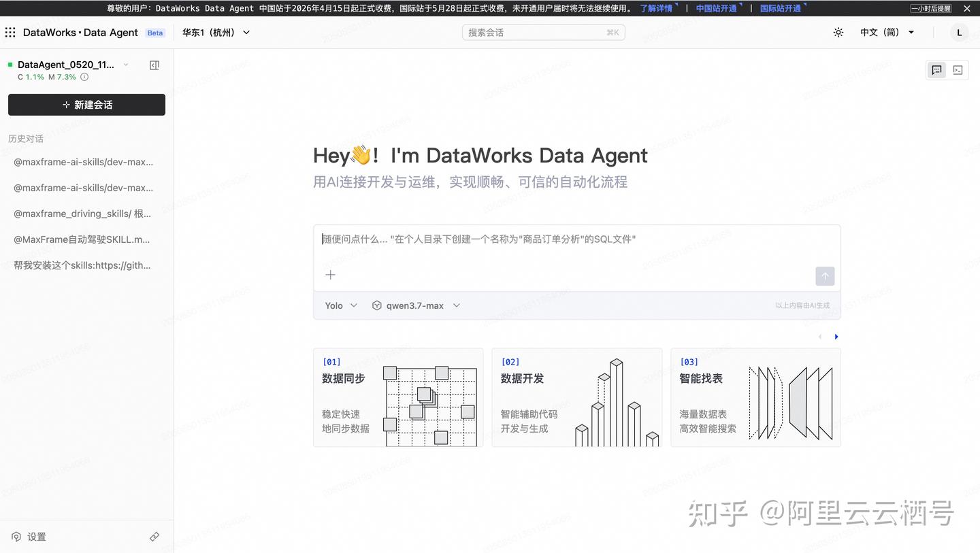Select the 数据同步 card
Viewport: 980px width, 553px height.
click(398, 397)
